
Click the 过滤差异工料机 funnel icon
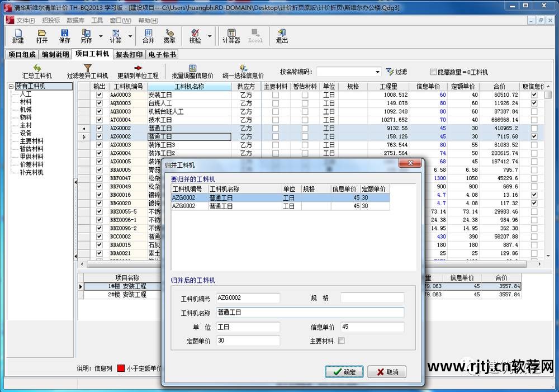(x=88, y=71)
